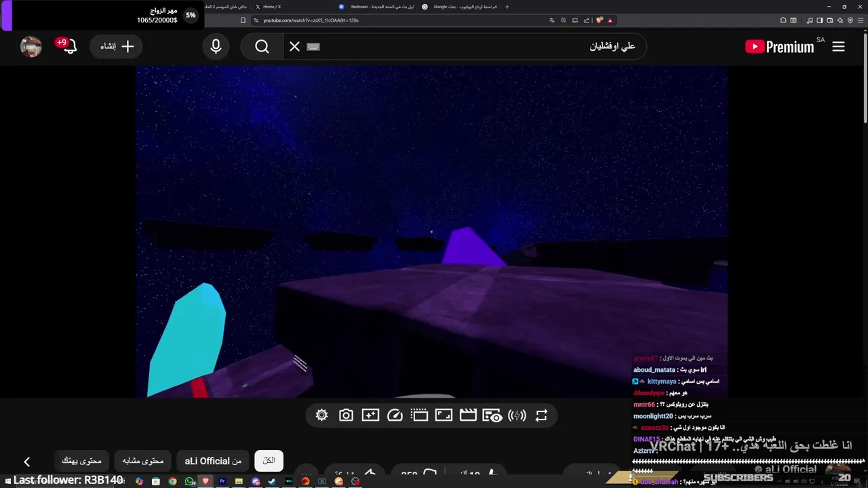Switch to the Google search browser tab
Screen dimensions: 868x488
click(x=460, y=7)
